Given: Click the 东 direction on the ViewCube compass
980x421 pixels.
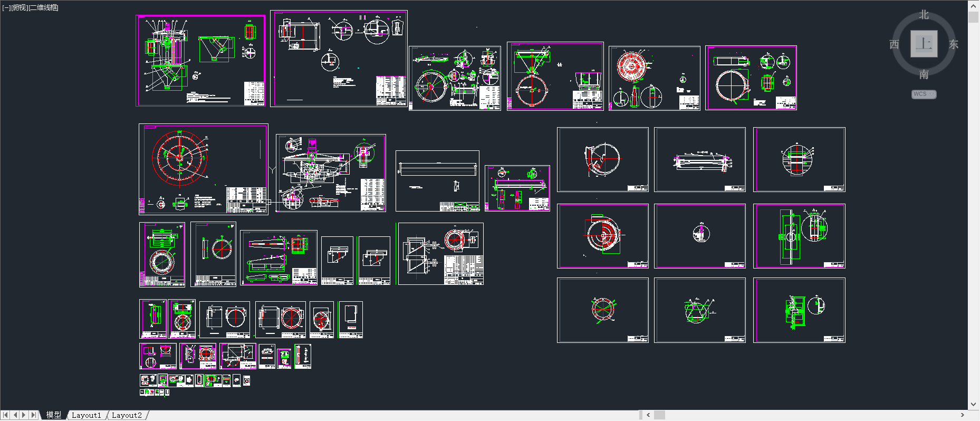Looking at the screenshot, I should point(954,44).
